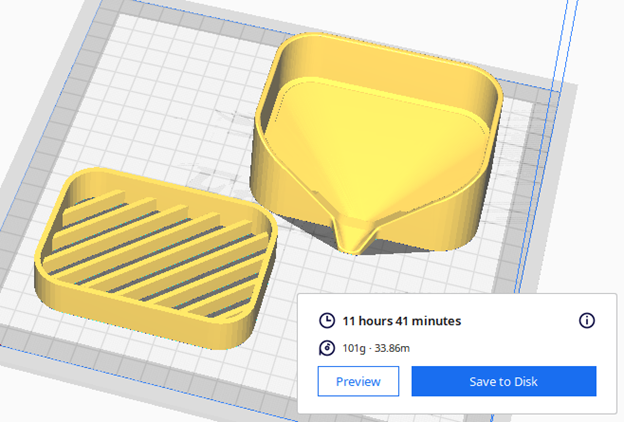Open the print time info icon
This screenshot has width=624, height=422.
[587, 320]
